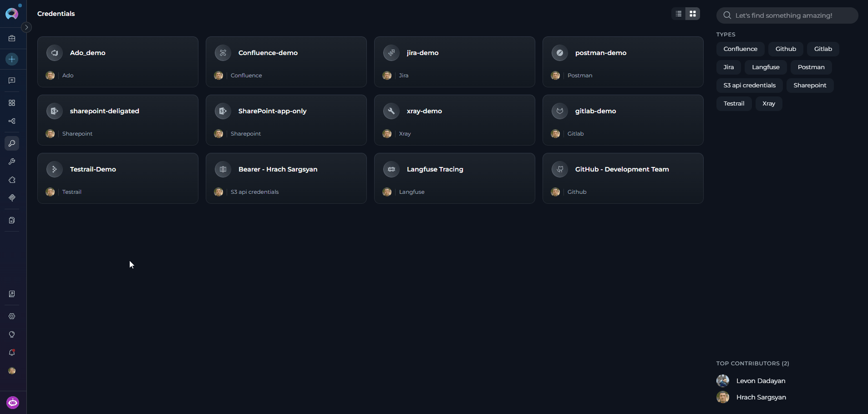This screenshot has height=414, width=868.
Task: Open the jira-demo credential card
Action: click(455, 62)
